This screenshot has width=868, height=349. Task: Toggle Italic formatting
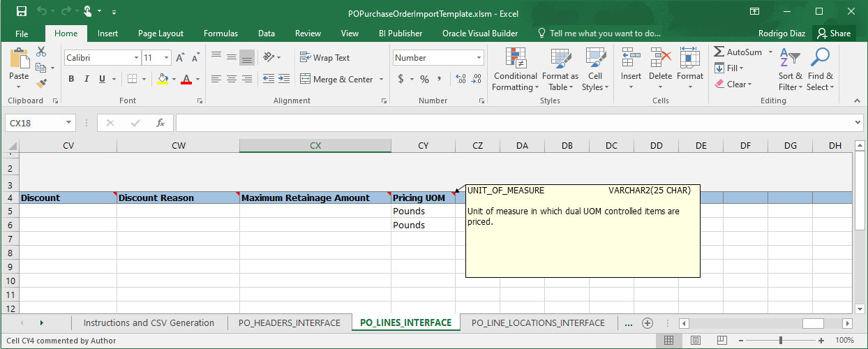(87, 80)
